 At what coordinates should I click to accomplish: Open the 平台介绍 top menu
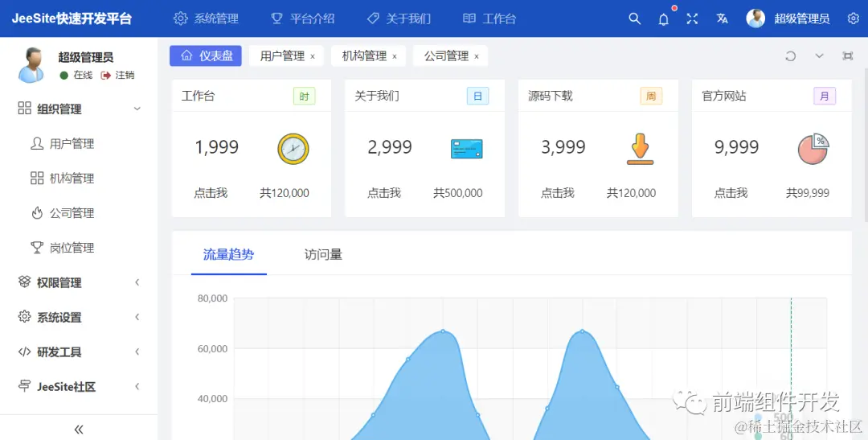303,19
